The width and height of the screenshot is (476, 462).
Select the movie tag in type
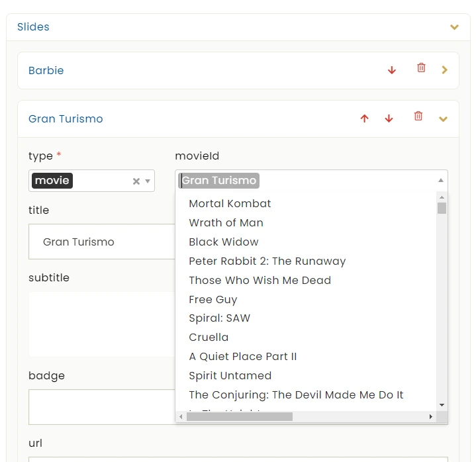click(52, 181)
